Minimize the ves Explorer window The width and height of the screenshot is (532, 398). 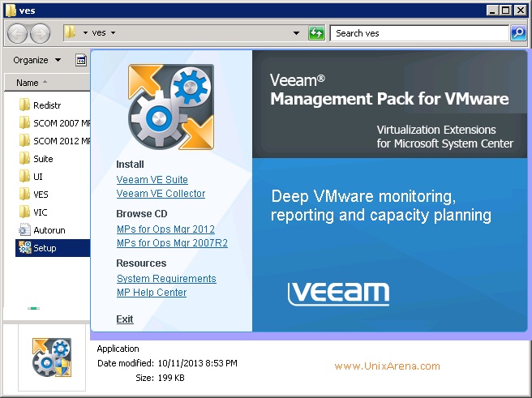click(x=492, y=11)
